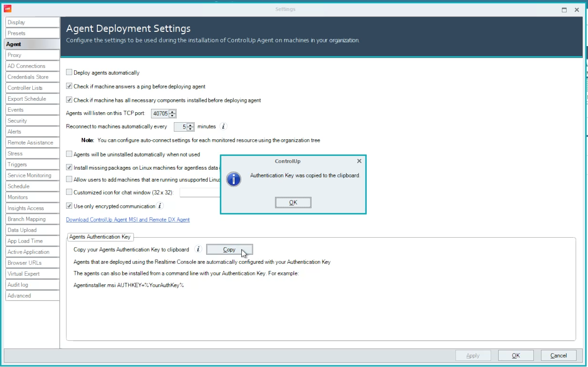Open the Stress tab
588x367 pixels.
click(32, 154)
